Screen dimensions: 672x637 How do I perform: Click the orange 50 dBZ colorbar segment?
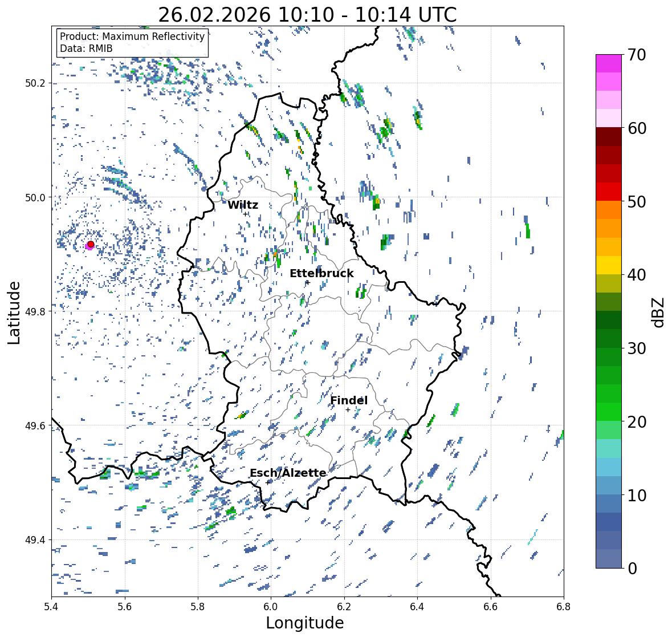[x=609, y=210]
